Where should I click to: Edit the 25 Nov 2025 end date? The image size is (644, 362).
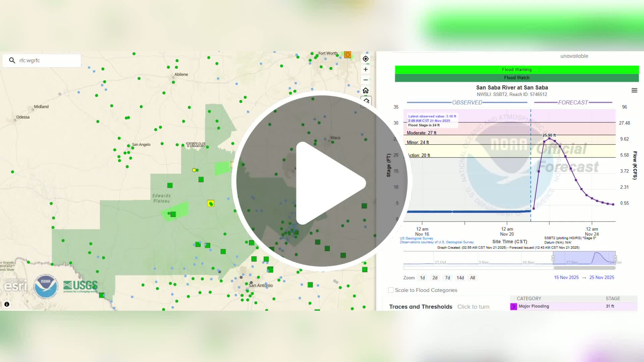(602, 278)
